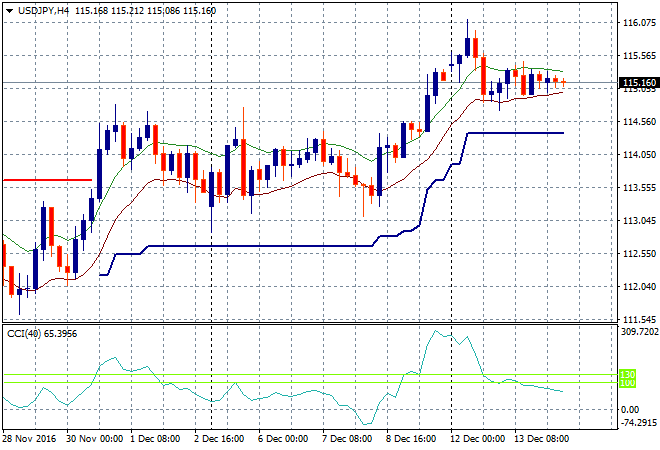Click the triangle arrow beside USDJPY,H4
The image size is (660, 450).
(x=10, y=11)
